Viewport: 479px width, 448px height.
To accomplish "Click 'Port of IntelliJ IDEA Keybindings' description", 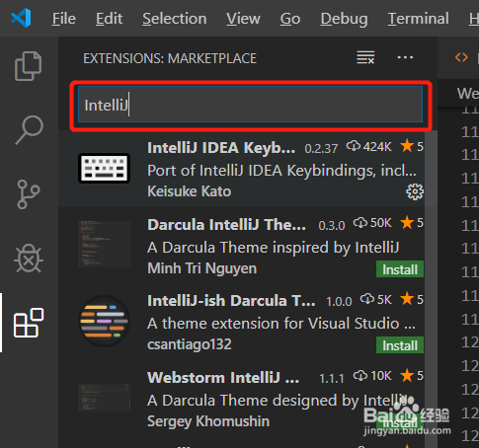I will (x=281, y=171).
